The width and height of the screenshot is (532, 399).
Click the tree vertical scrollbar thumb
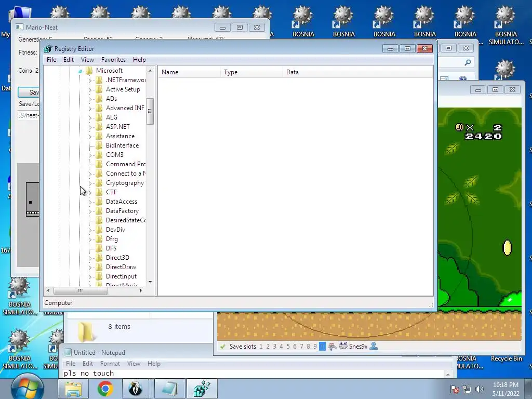pyautogui.click(x=150, y=111)
